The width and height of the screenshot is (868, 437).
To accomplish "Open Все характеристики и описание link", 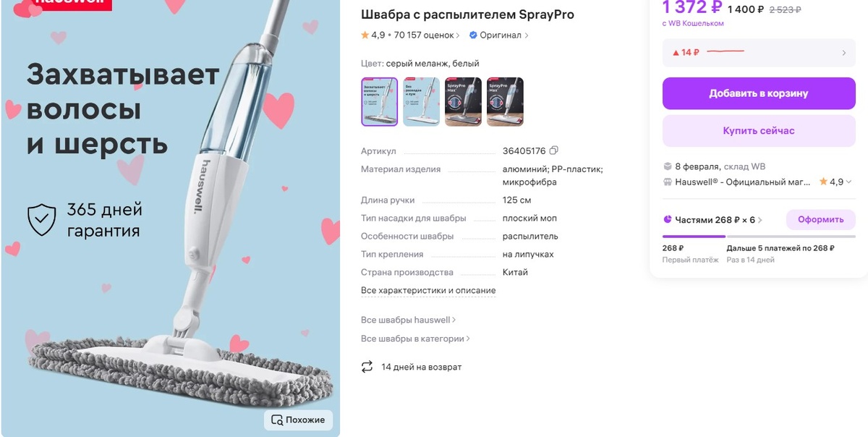I will coord(428,290).
